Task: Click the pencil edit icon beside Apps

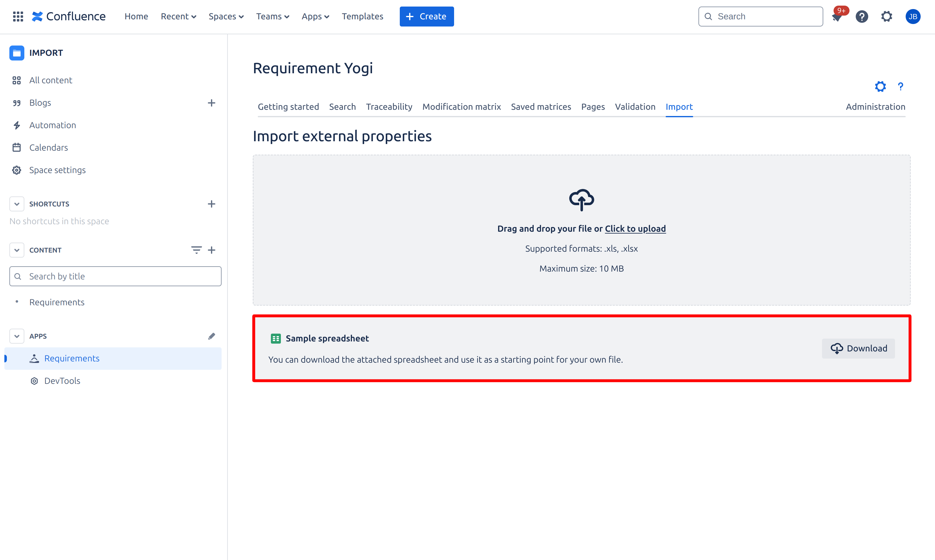Action: click(x=212, y=336)
